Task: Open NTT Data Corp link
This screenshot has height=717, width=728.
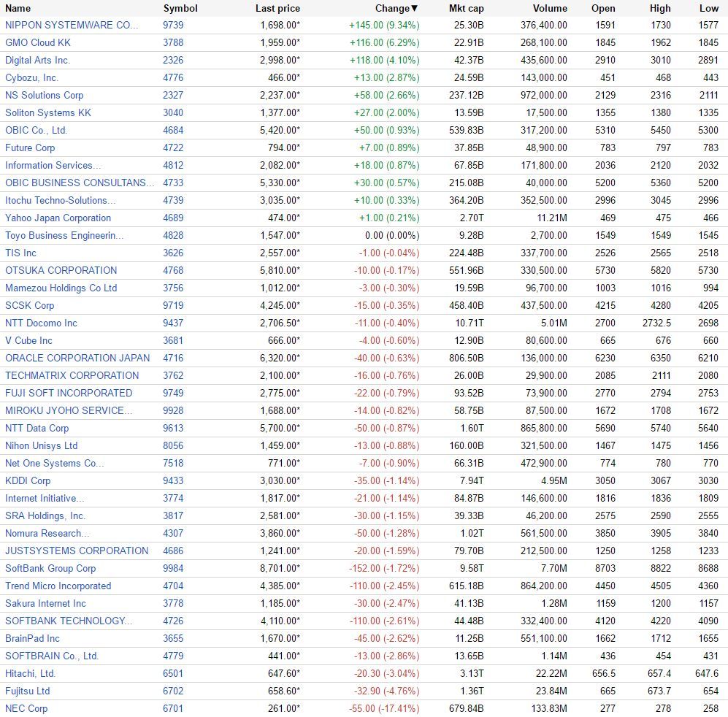Action: tap(37, 428)
